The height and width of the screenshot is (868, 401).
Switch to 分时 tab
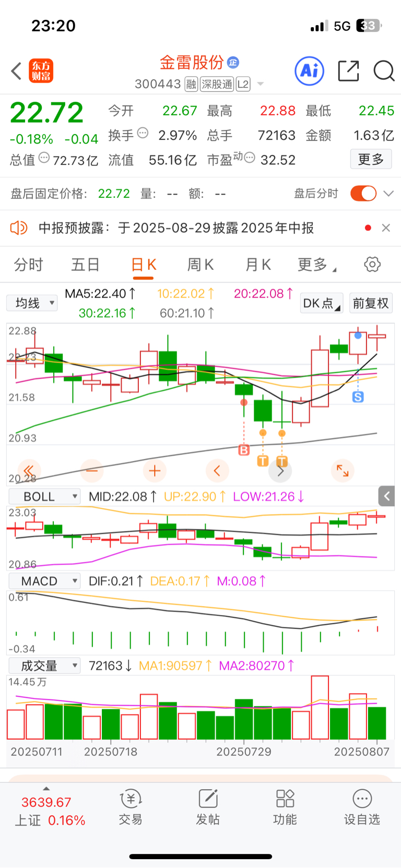pos(29,265)
